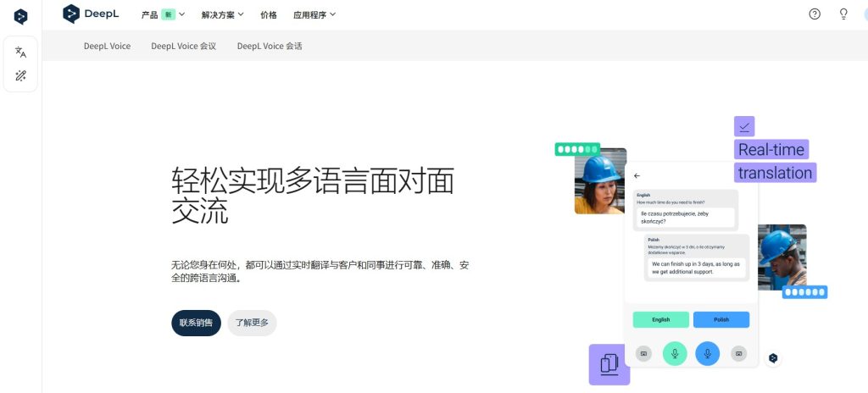868x393 pixels.
Task: Click the blue microphone button
Action: 708,353
